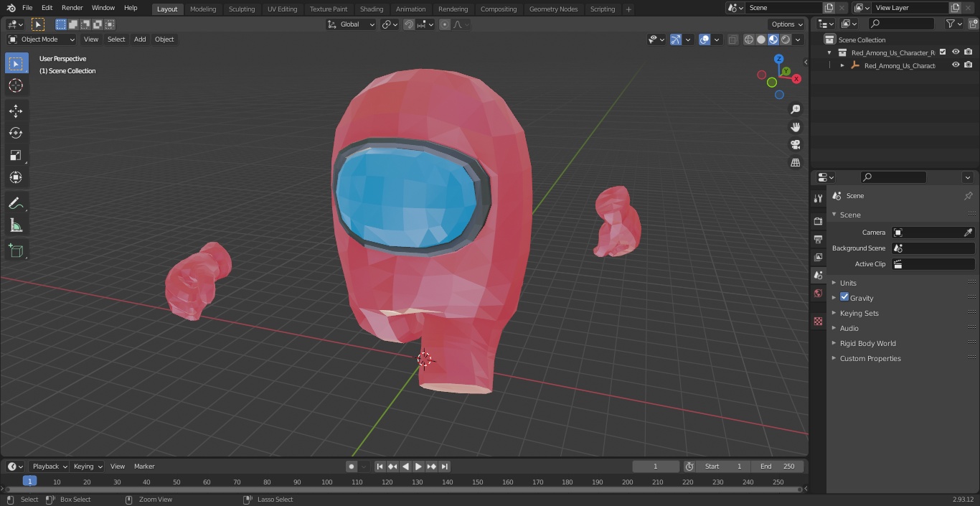The width and height of the screenshot is (980, 506).
Task: Disable render for the Red_Among_Us_Charact armature
Action: click(969, 65)
